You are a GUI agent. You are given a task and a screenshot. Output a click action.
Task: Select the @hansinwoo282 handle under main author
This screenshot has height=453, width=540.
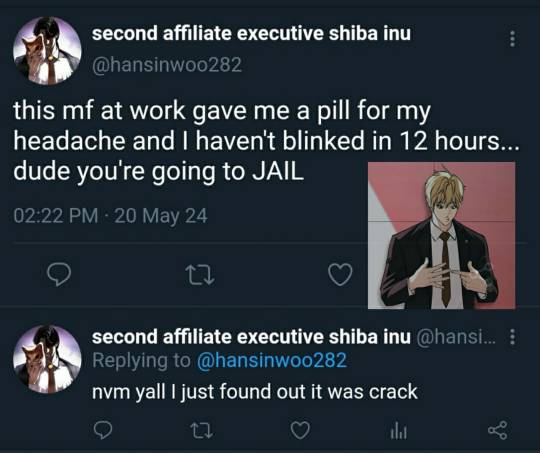click(x=167, y=65)
